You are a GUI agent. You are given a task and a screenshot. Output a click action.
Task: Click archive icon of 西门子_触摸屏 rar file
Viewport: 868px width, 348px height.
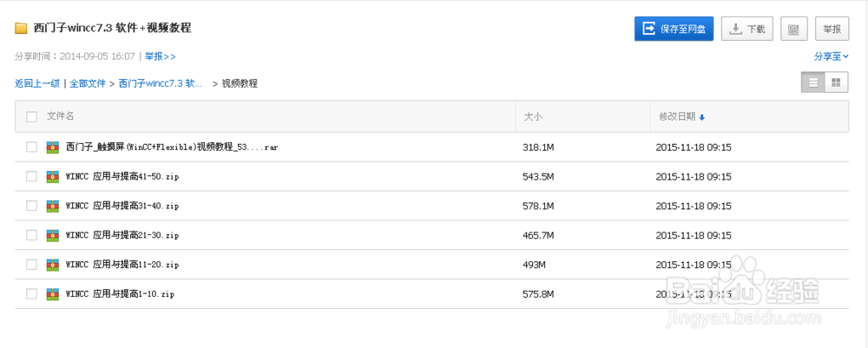coord(53,147)
